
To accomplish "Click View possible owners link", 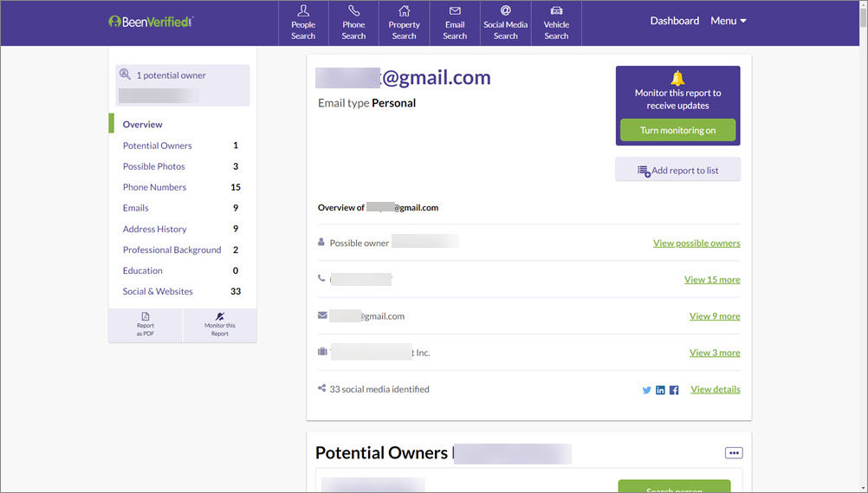I will [696, 243].
